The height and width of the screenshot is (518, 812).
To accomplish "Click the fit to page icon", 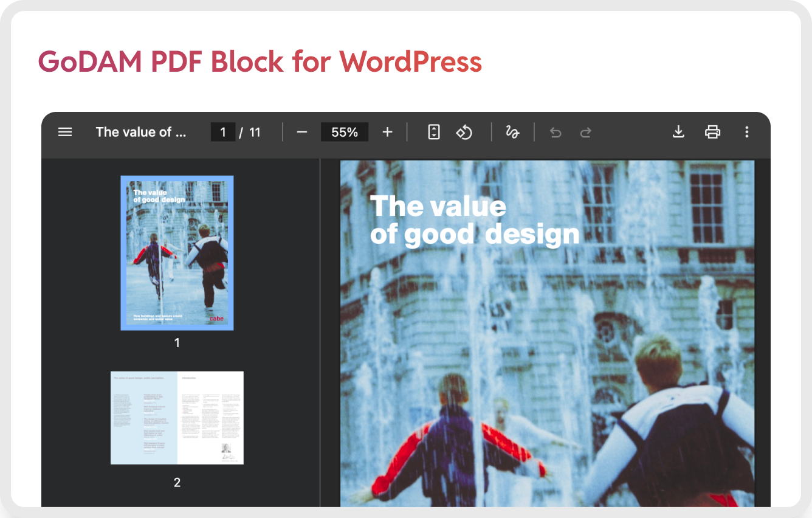I will coord(434,132).
